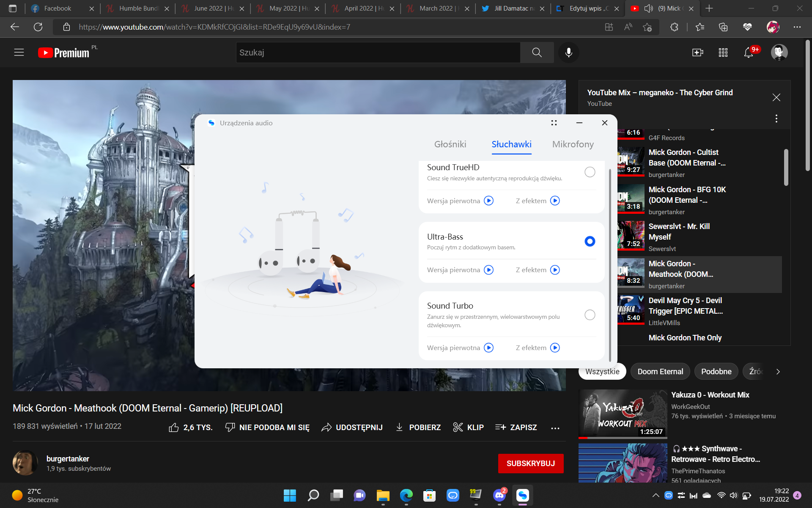
Task: Select the Sound TrueHD radio button
Action: coord(590,172)
